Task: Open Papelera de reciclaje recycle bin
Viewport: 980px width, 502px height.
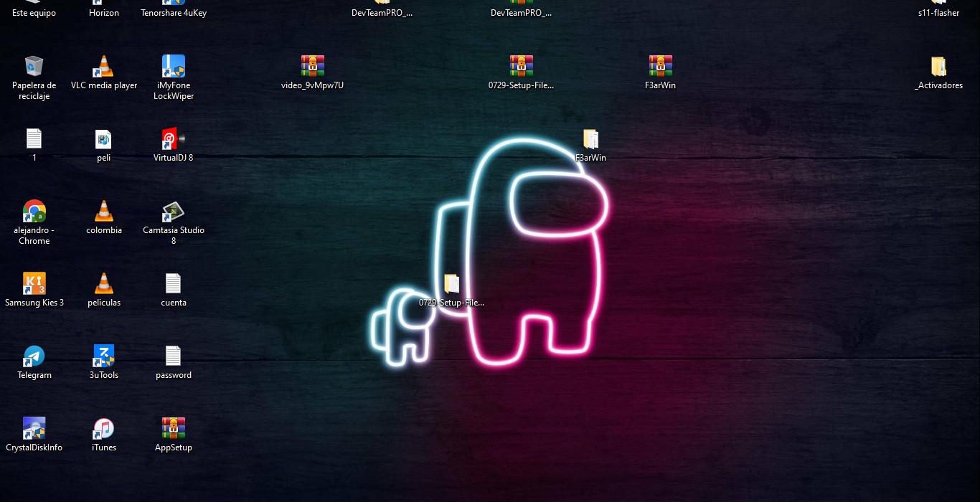Action: click(x=34, y=67)
